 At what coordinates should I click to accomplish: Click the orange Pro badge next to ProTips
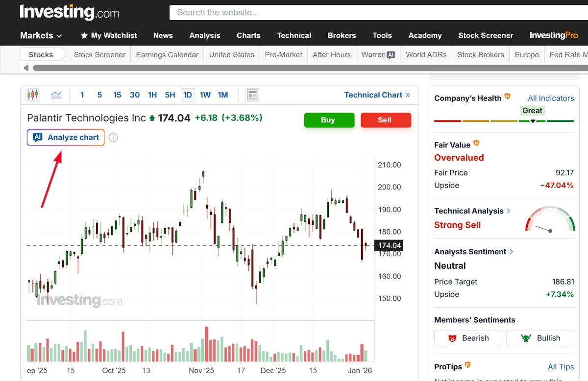466,364
